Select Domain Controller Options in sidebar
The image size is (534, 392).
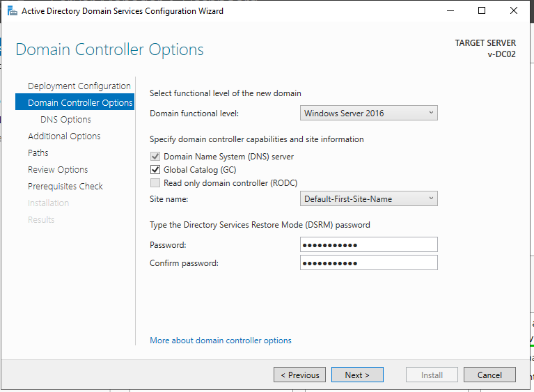click(75, 102)
